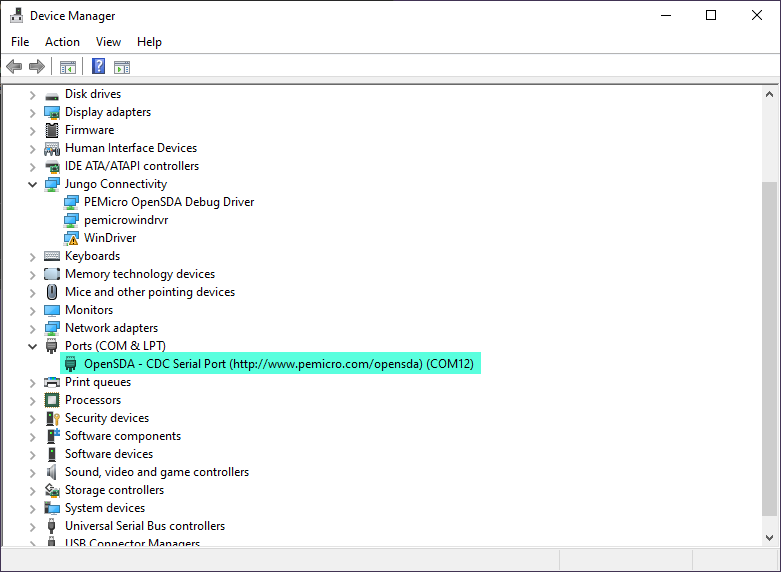
Task: Click the Jungo Connectivity category icon
Action: coord(52,184)
